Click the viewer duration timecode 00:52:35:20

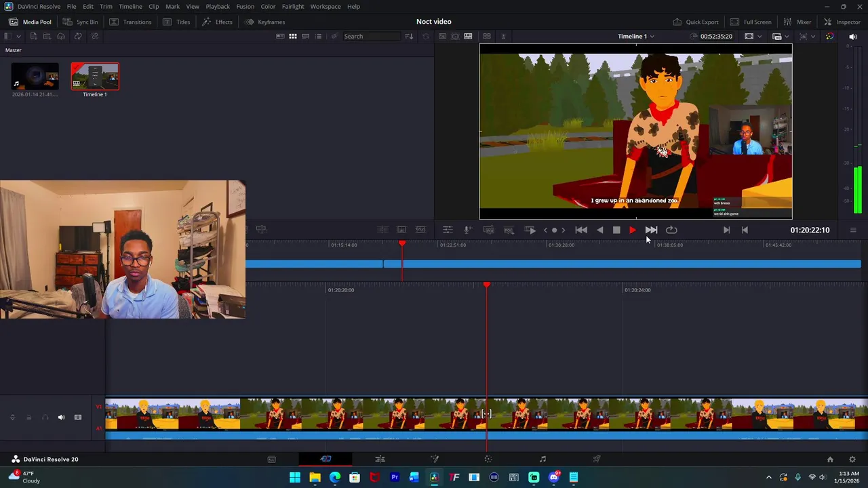(716, 36)
